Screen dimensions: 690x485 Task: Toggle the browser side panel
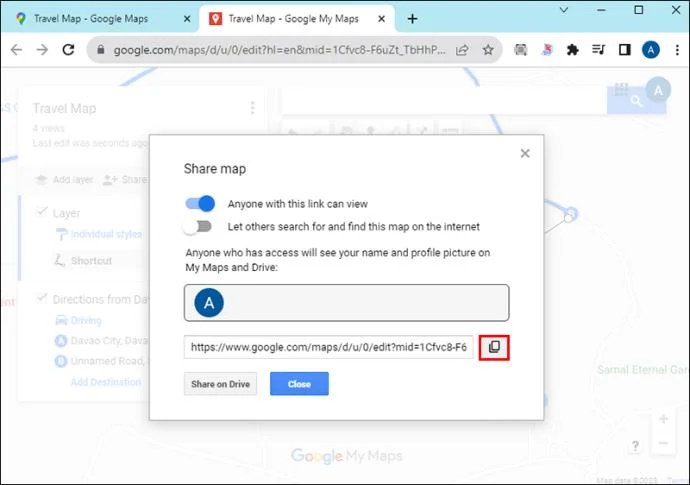[x=624, y=50]
